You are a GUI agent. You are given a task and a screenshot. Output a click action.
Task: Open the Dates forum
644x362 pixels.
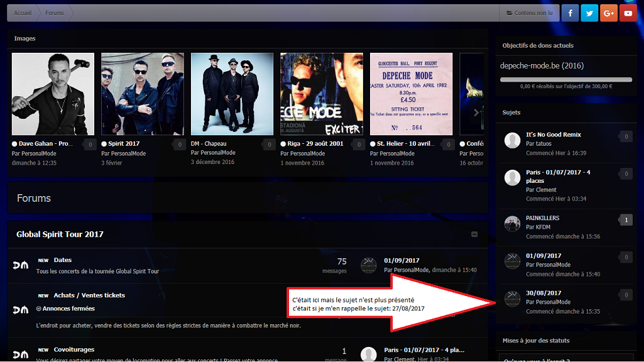coord(62,260)
